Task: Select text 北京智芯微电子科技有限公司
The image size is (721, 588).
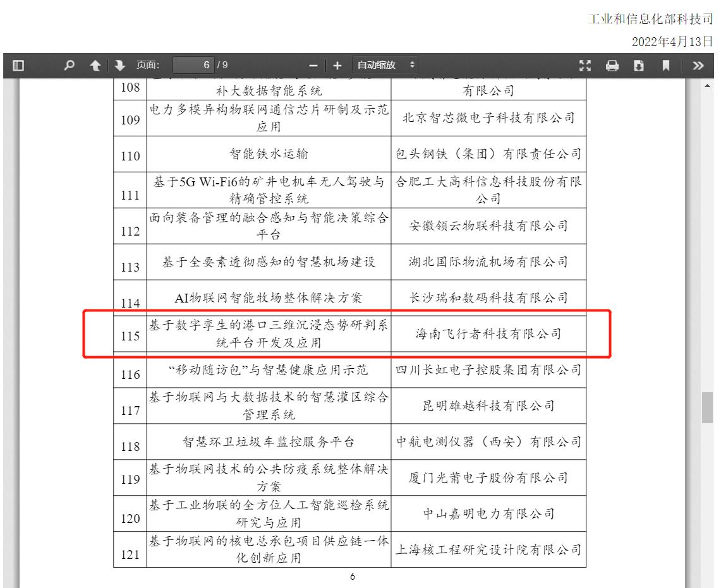Action: (x=488, y=118)
